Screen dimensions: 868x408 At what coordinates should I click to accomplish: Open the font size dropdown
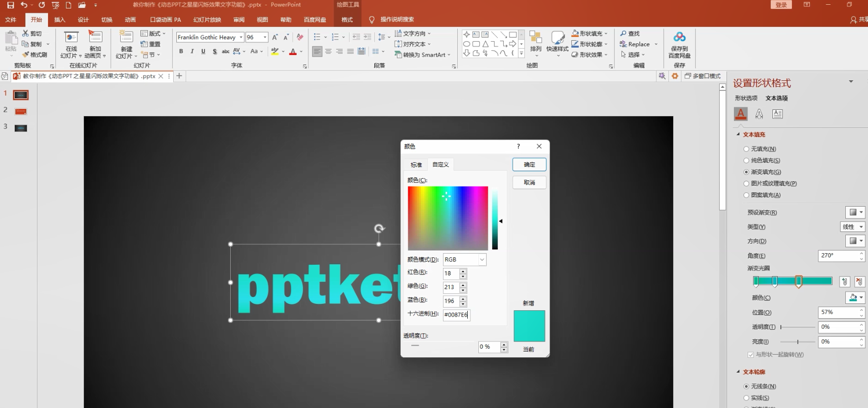pyautogui.click(x=265, y=37)
